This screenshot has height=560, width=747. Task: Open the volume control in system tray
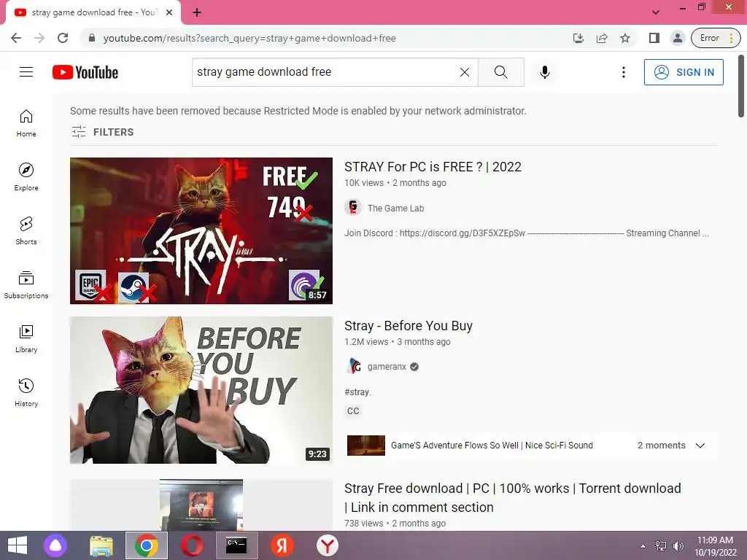point(678,546)
